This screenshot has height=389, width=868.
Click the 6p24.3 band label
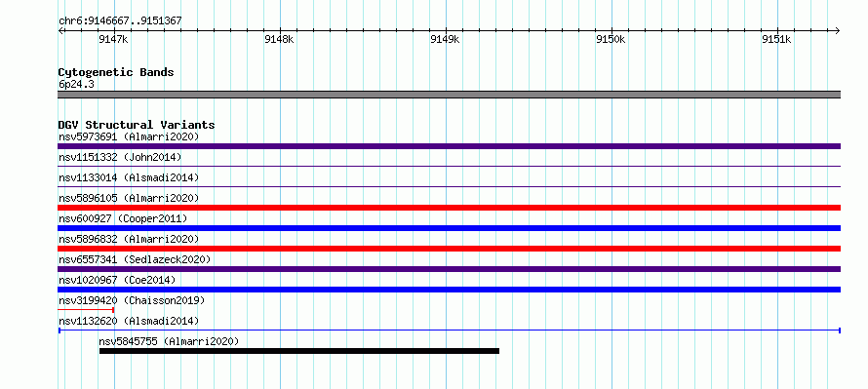pyautogui.click(x=76, y=85)
